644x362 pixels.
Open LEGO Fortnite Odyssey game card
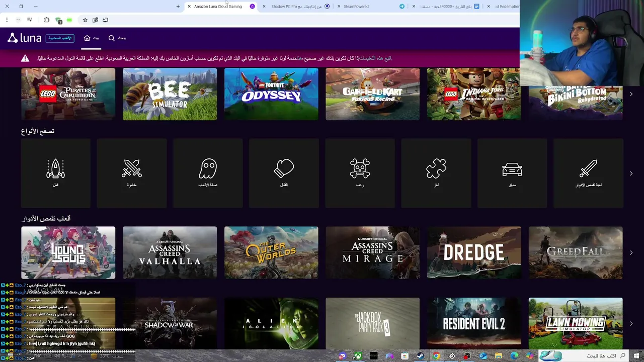tap(271, 94)
